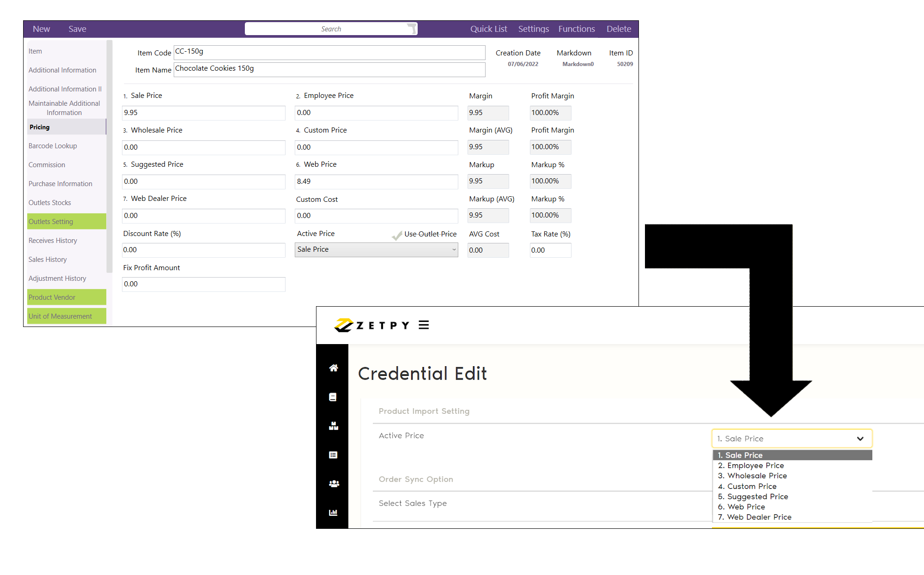Open Quick List from the top bar

[x=488, y=28]
